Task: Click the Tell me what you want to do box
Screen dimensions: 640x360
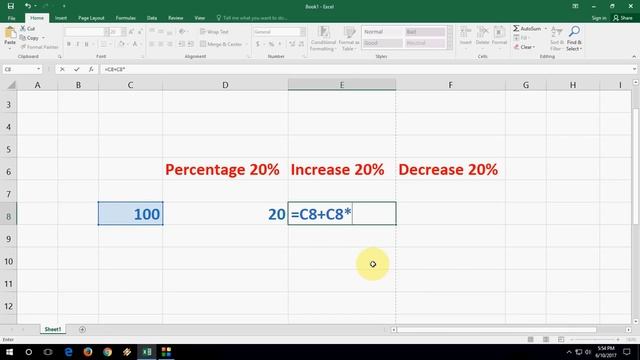Action: pyautogui.click(x=252, y=18)
